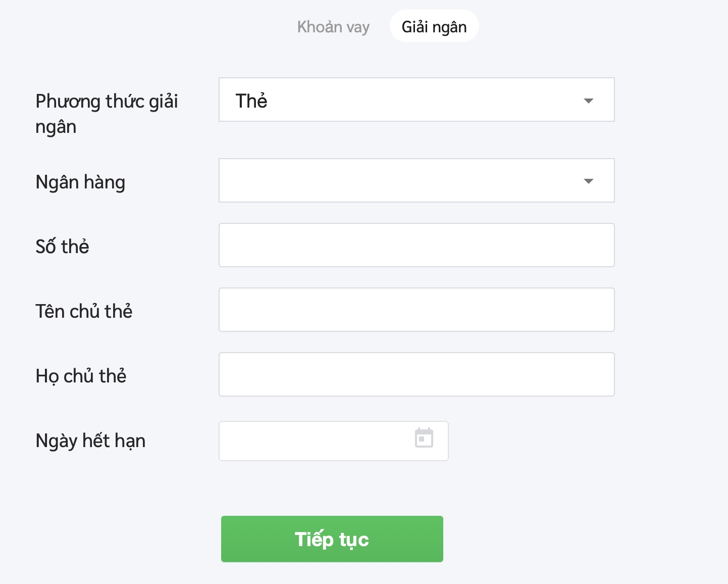Click the Số thẻ field label
Viewport: 728px width, 584px height.
point(62,247)
